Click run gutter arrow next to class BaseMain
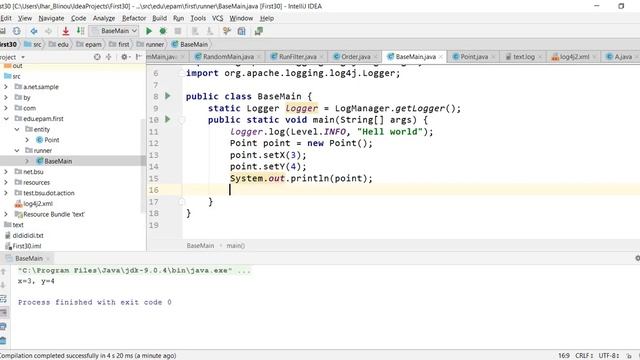This screenshot has width=640, height=360. pos(168,96)
